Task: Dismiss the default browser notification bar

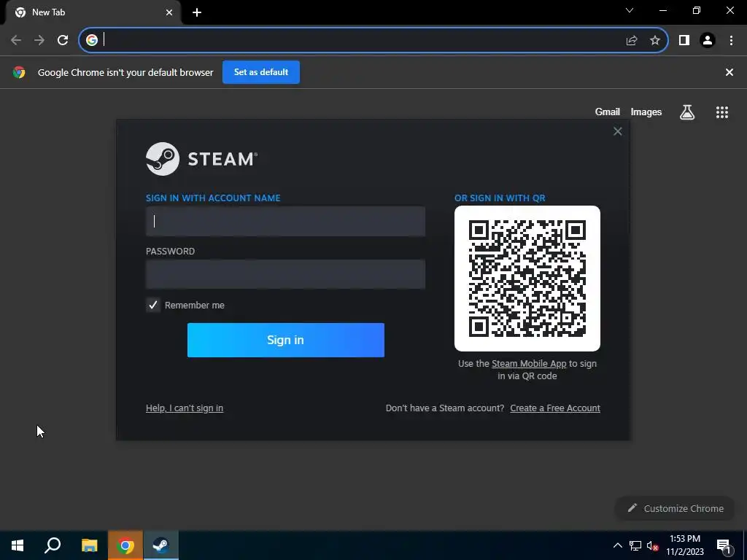Action: (729, 72)
